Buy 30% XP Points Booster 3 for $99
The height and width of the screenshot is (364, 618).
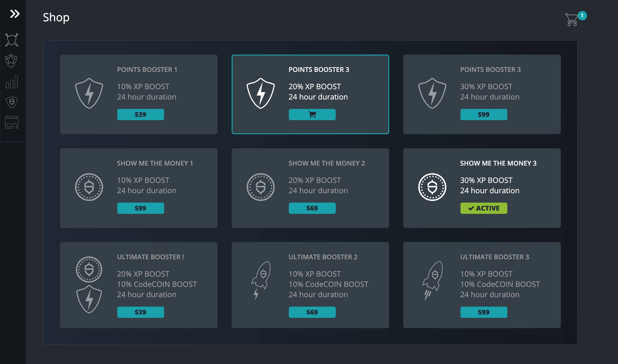(483, 115)
